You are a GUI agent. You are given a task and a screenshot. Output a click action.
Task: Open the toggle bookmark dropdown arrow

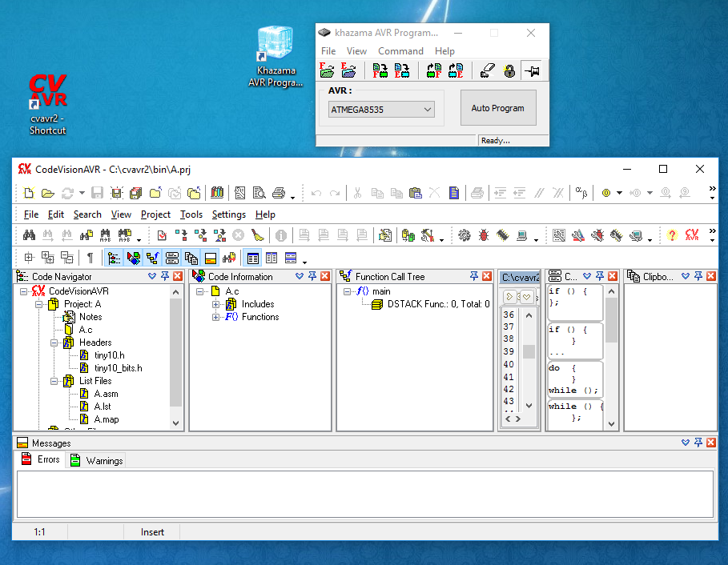(619, 193)
